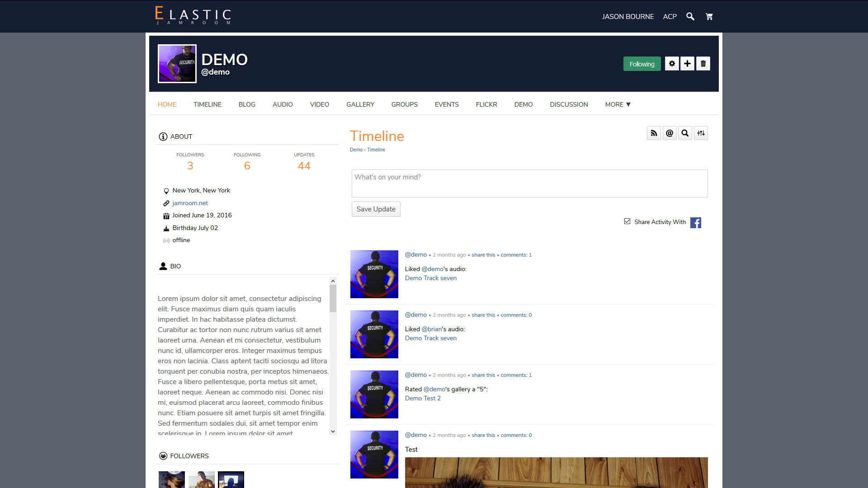Toggle the green Following button
The image size is (868, 488).
point(642,64)
